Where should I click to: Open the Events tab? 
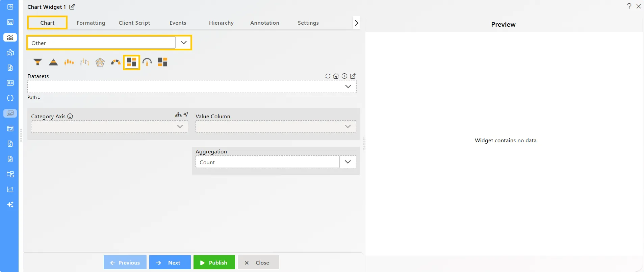[x=178, y=23]
